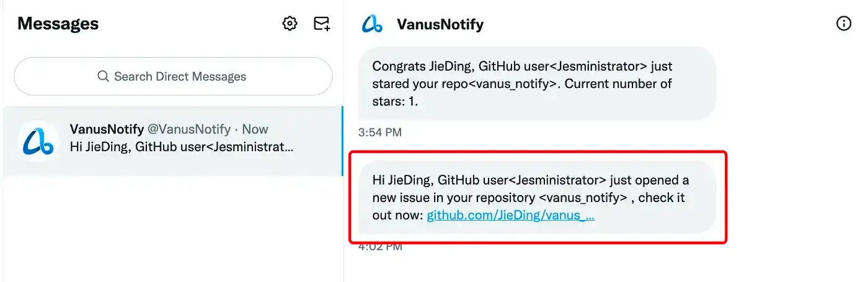Click the VanusNotify name in chat header

pyautogui.click(x=440, y=24)
